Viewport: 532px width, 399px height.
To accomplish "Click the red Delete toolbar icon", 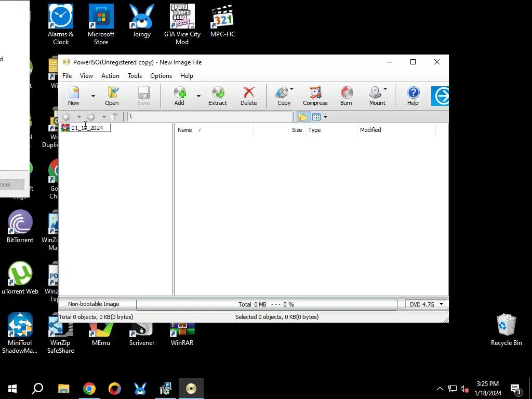I will click(249, 96).
